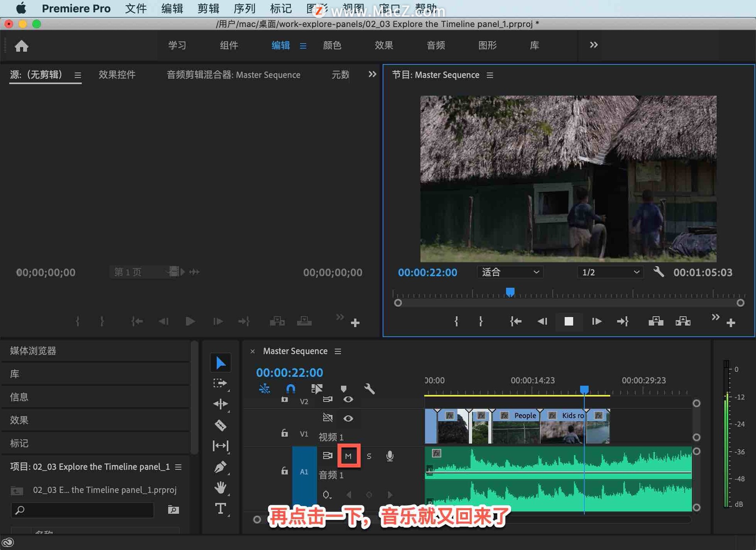The height and width of the screenshot is (550, 756).
Task: Toggle A1 track targeting button
Action: pos(304,471)
